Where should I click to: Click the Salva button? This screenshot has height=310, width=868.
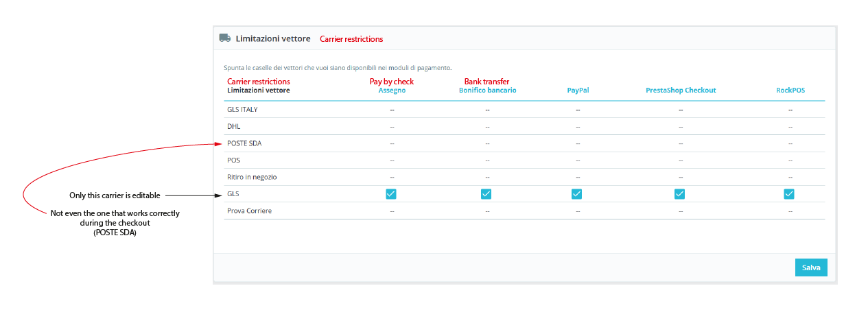[811, 267]
